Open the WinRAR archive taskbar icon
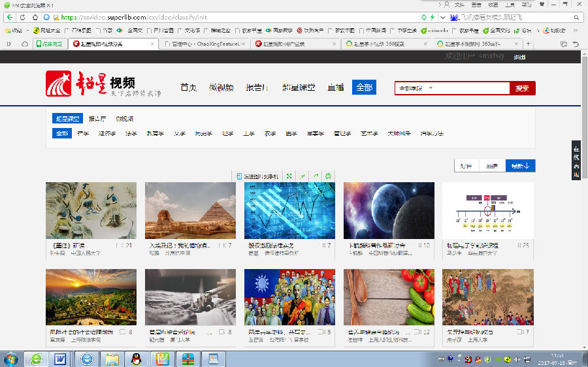588x367 pixels. coord(188,359)
